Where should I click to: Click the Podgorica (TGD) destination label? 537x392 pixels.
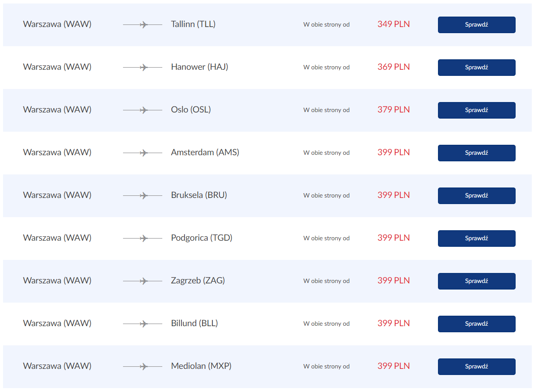pos(202,238)
